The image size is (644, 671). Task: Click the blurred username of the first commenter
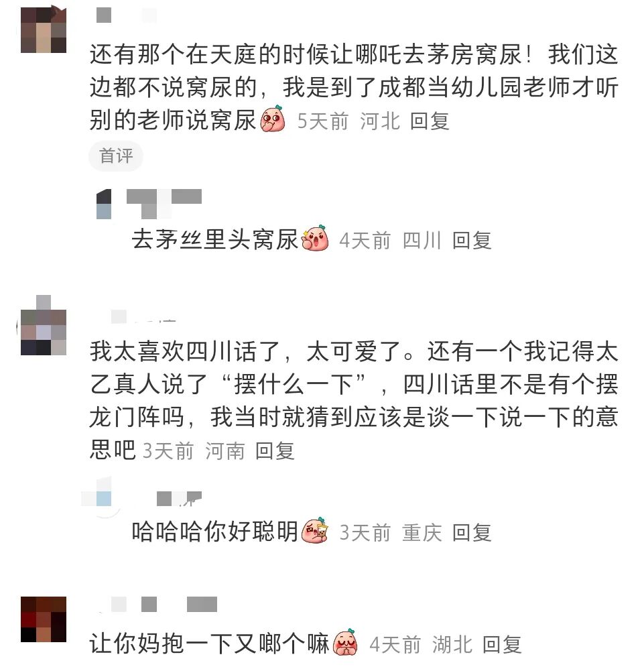(x=126, y=15)
